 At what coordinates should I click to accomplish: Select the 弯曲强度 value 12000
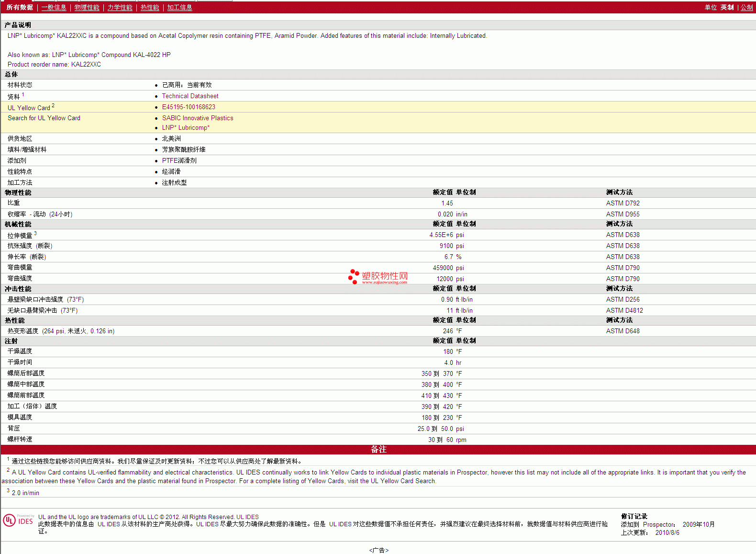445,279
